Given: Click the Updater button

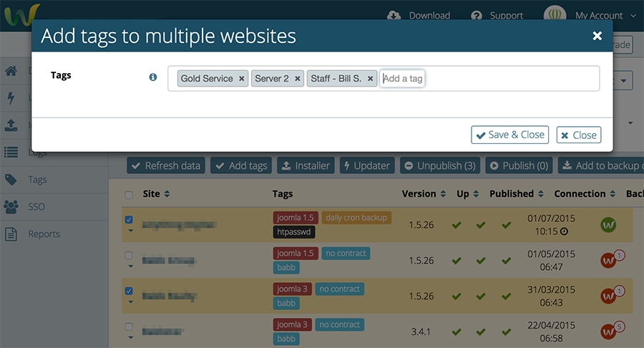Looking at the screenshot, I should [367, 165].
